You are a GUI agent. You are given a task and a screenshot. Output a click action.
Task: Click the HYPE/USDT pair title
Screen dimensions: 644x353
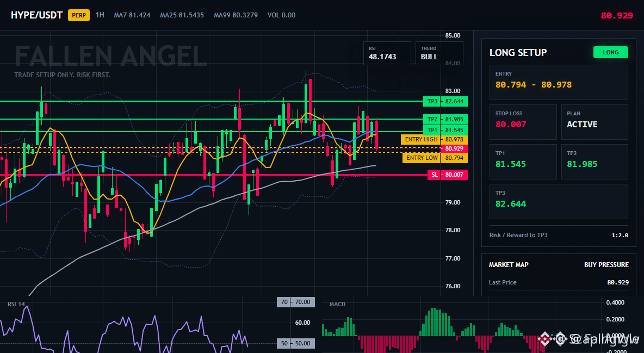coord(36,15)
